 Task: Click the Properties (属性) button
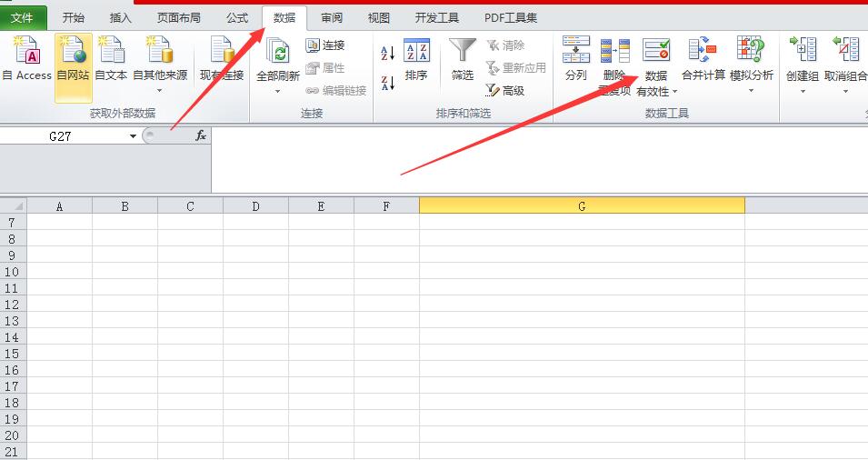pos(325,67)
